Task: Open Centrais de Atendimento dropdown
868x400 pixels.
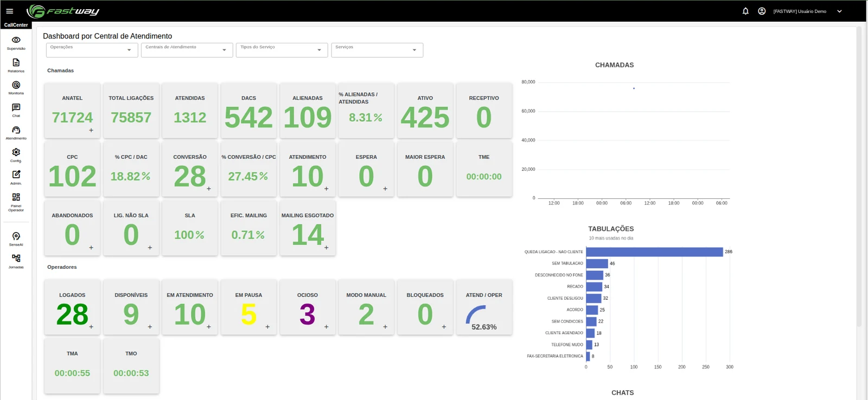Action: (187, 50)
